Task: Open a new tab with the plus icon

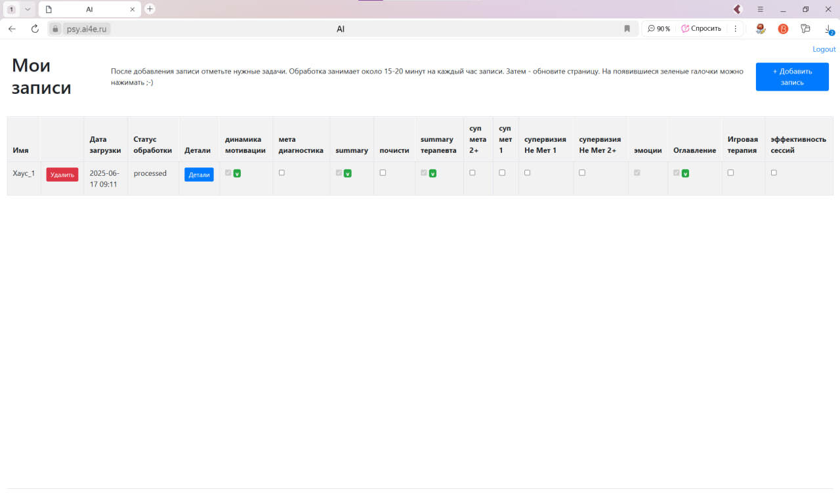Action: point(150,9)
